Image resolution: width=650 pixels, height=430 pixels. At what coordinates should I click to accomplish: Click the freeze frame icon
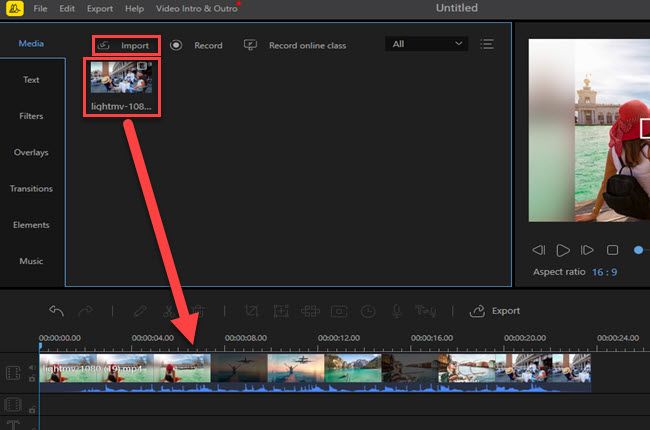pos(339,311)
